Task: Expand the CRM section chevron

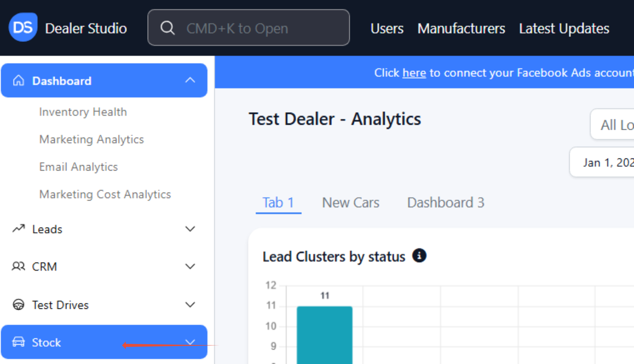Action: pos(190,266)
